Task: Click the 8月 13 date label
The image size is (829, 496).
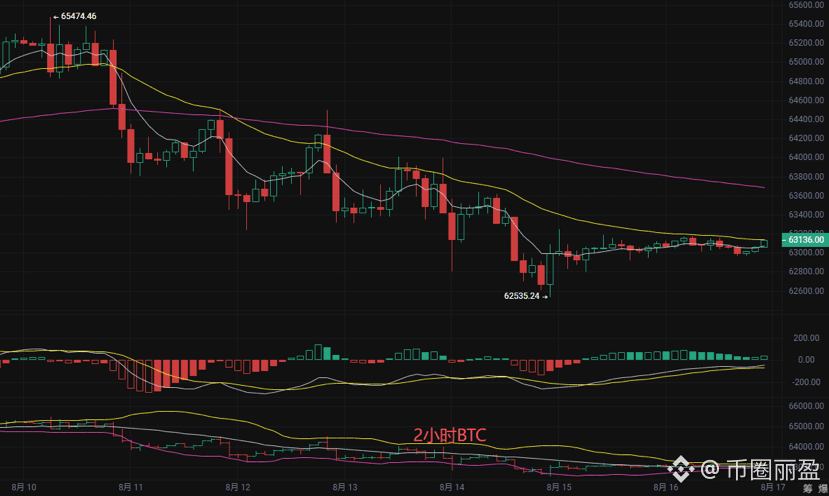Action: click(x=345, y=487)
